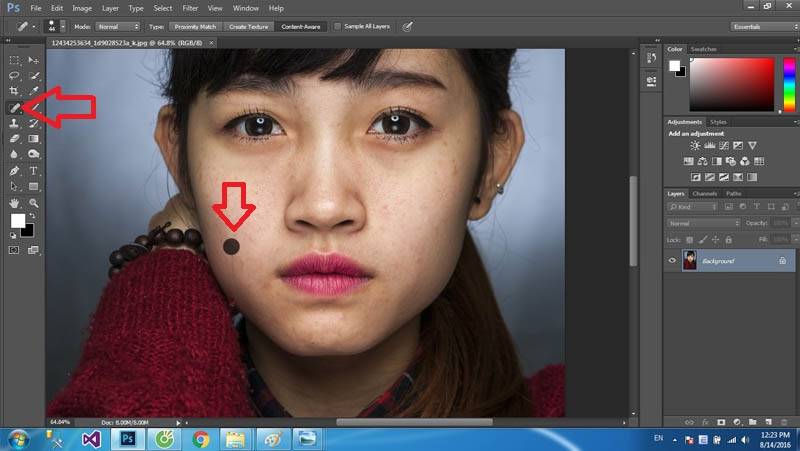
Task: Select the Crop tool
Action: point(14,91)
